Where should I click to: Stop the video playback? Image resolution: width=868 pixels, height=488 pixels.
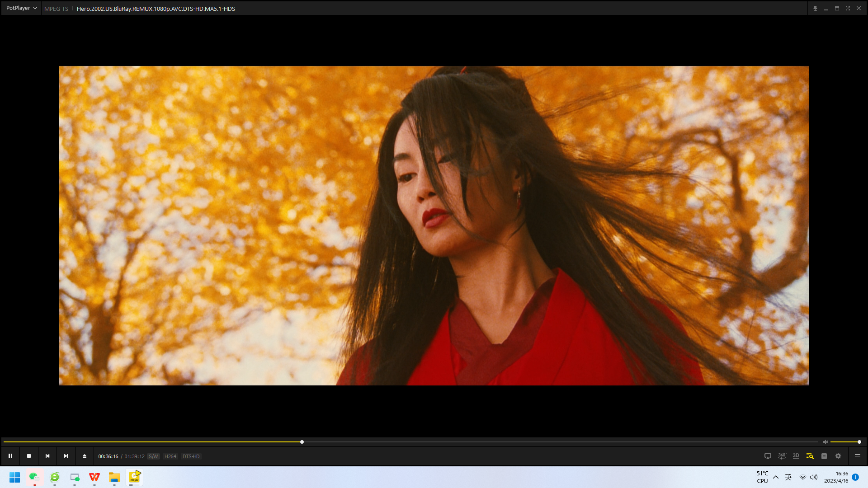pyautogui.click(x=29, y=456)
